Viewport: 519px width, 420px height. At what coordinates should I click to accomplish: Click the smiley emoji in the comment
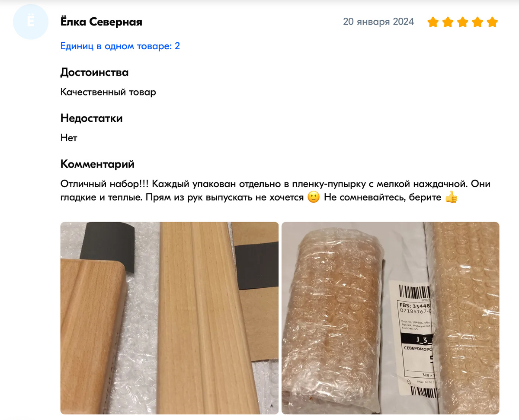(314, 198)
